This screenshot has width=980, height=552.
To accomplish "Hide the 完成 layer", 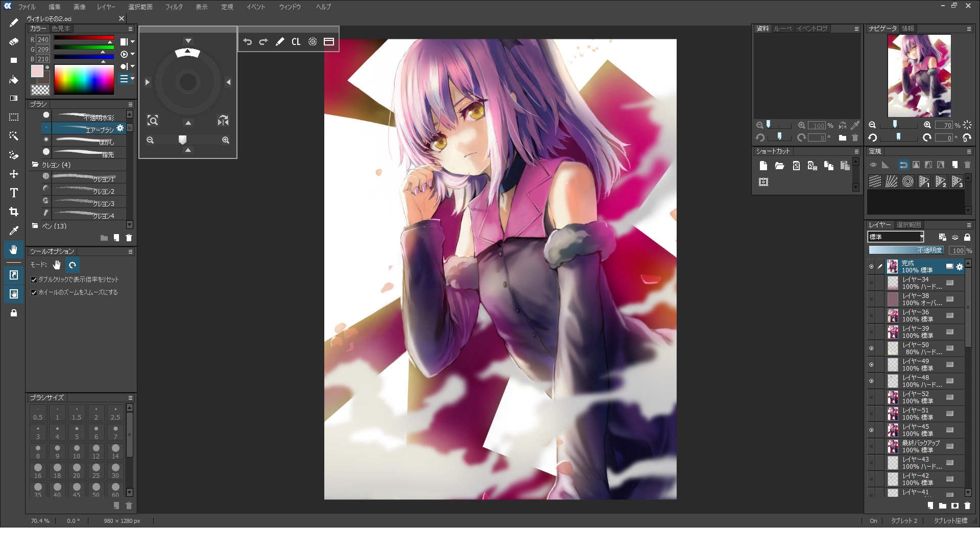I will (x=871, y=266).
